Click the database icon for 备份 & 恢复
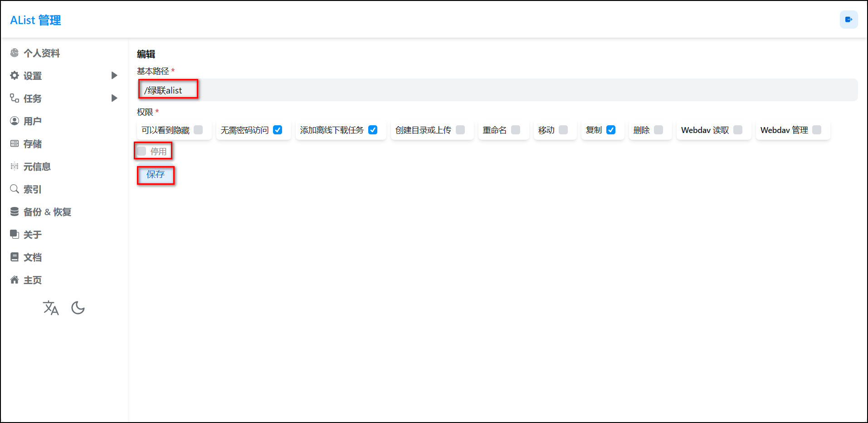Image resolution: width=868 pixels, height=423 pixels. pos(15,212)
